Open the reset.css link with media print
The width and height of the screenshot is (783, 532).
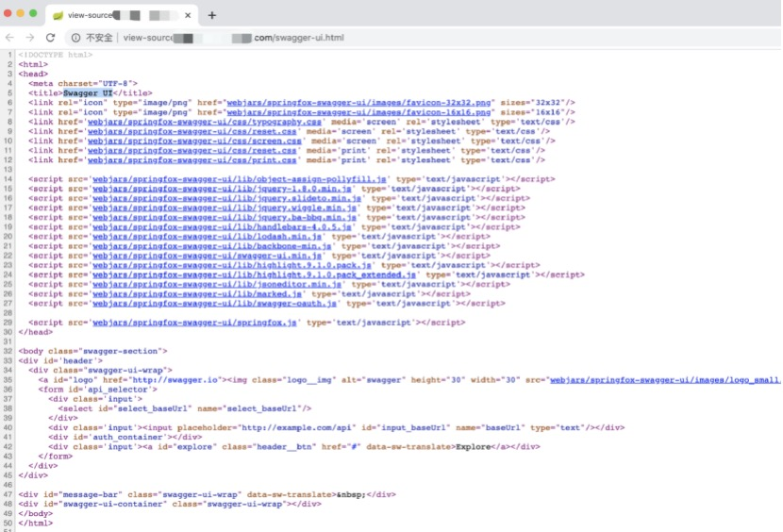(x=192, y=150)
